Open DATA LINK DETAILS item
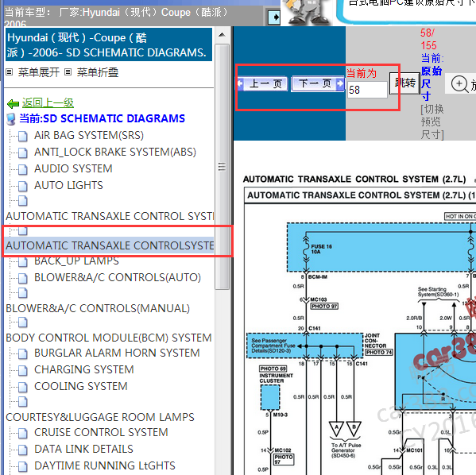The height and width of the screenshot is (475, 476). coord(83,449)
